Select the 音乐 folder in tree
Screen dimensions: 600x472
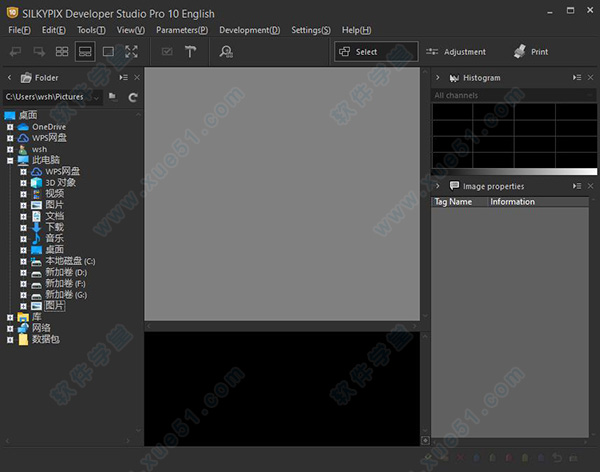tap(55, 238)
